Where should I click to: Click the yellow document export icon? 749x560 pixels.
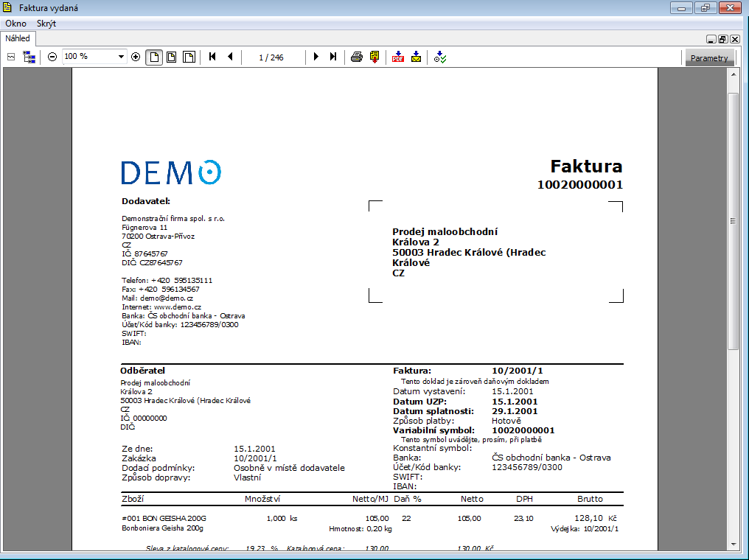[x=374, y=57]
